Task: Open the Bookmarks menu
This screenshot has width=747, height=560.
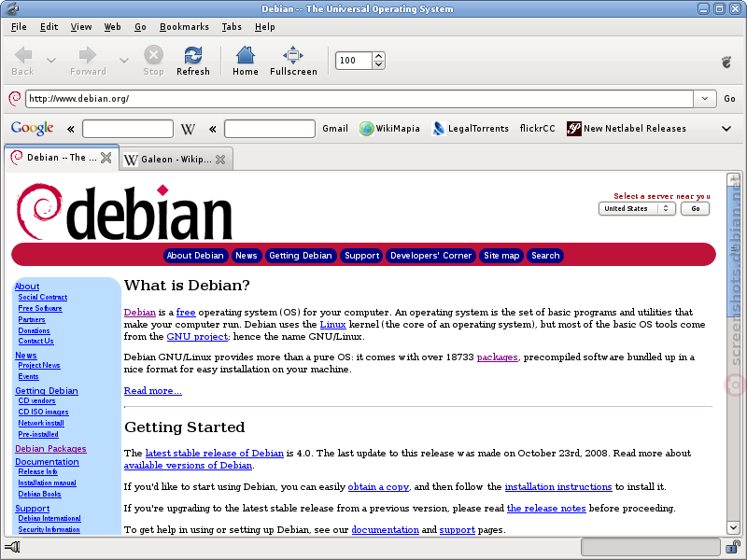Action: (x=184, y=27)
